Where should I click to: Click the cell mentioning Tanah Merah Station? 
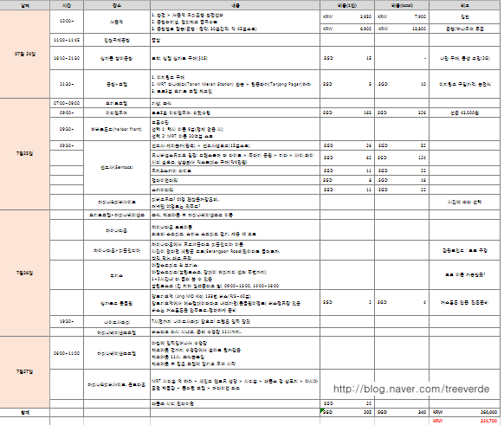[235, 84]
